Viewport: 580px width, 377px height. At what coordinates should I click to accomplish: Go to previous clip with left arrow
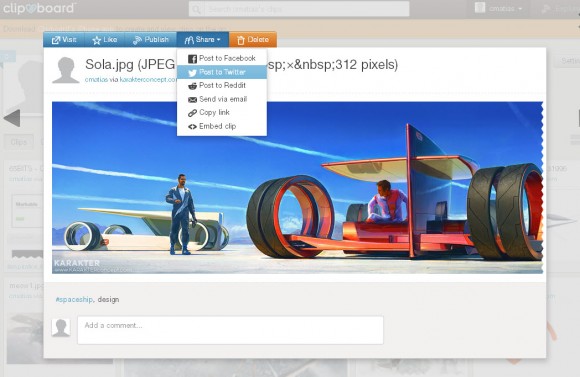[12, 118]
